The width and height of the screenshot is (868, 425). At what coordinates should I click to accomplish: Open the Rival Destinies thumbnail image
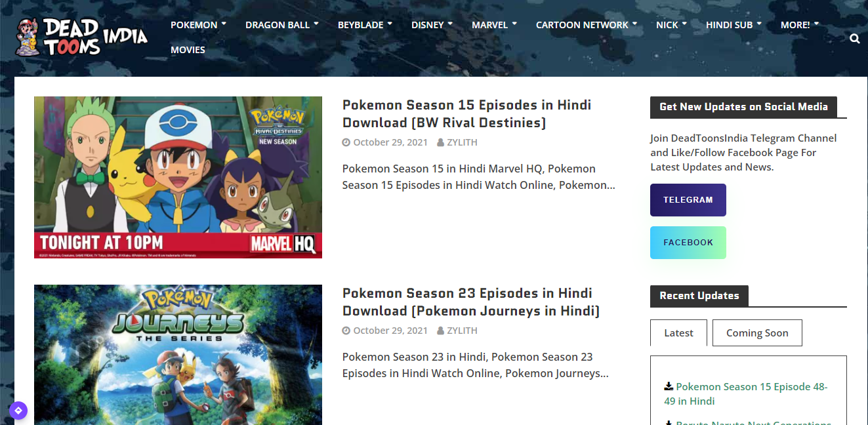(178, 177)
